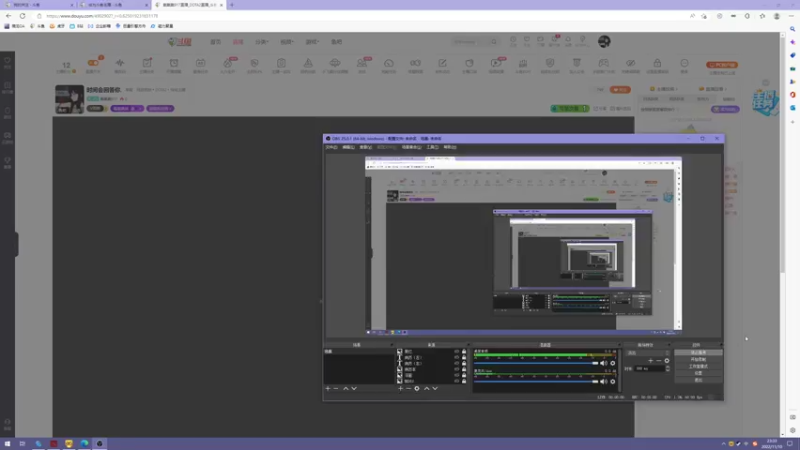Image resolution: width=800 pixels, height=450 pixels.
Task: Open the ellipsis more icon in Douyu toolbar
Action: (x=684, y=63)
